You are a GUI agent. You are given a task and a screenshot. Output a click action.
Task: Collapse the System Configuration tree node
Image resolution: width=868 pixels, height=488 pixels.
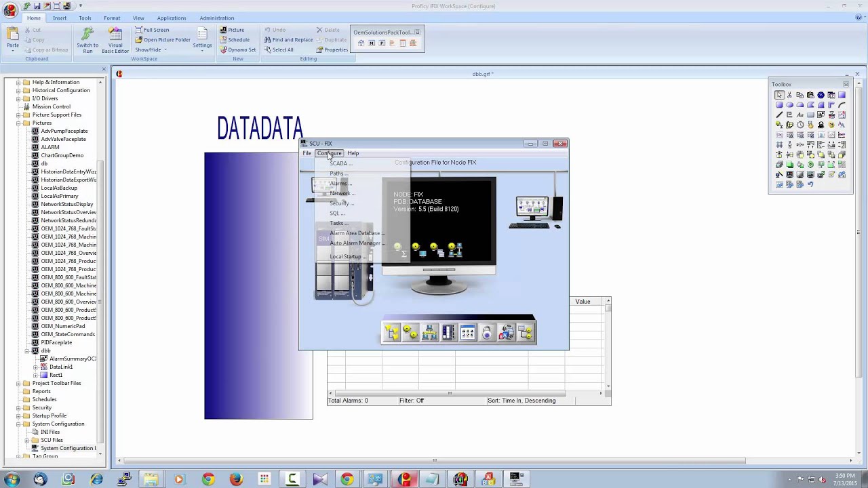point(18,424)
